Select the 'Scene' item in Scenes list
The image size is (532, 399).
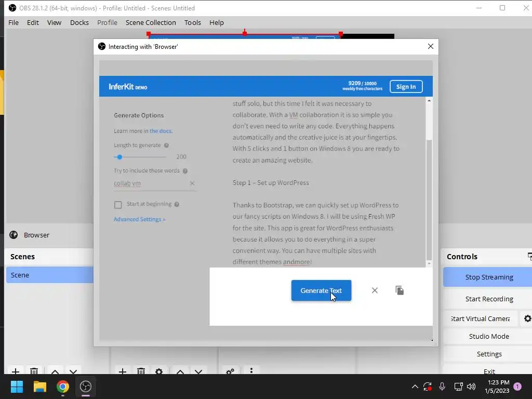[x=50, y=275]
